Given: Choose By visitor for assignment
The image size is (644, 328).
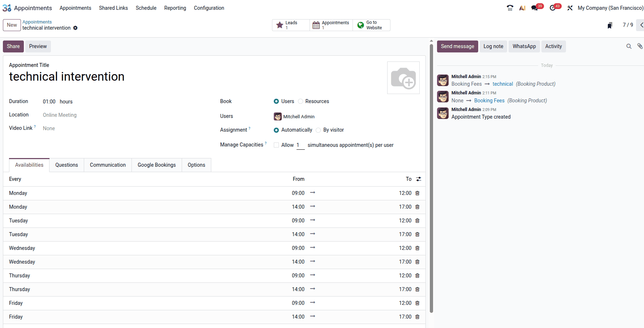Looking at the screenshot, I should tap(318, 130).
